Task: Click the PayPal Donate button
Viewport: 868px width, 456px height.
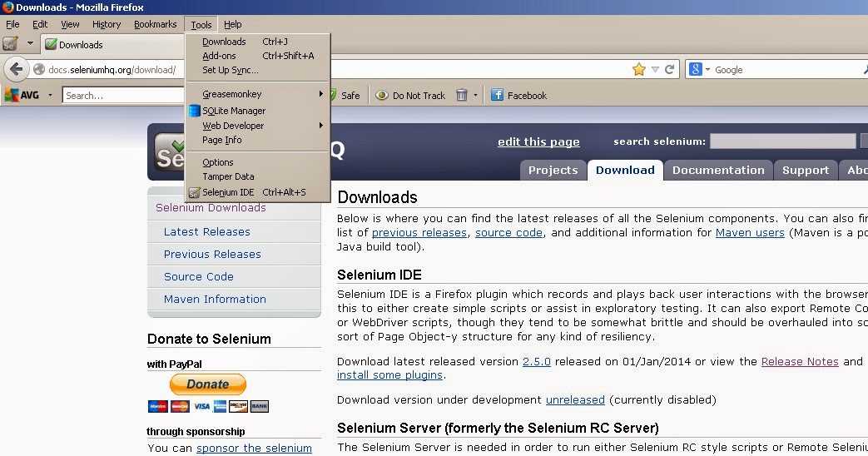Action: tap(207, 384)
